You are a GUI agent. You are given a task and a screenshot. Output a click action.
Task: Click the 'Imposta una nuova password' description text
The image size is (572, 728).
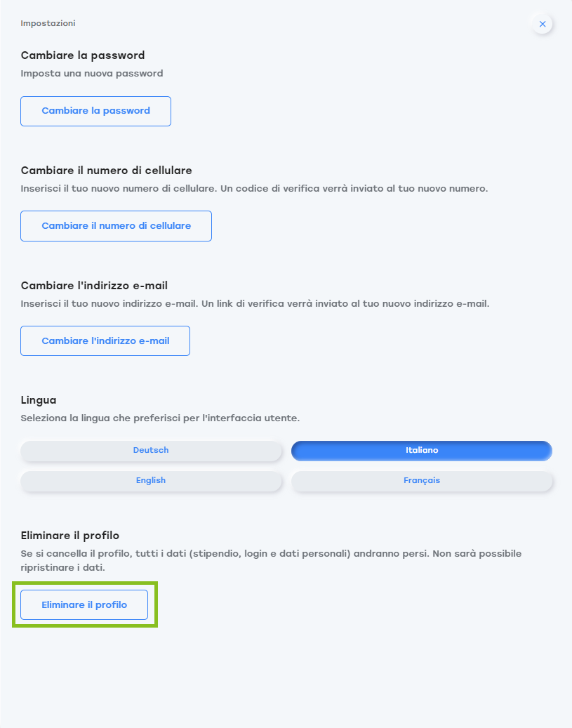[x=92, y=73]
